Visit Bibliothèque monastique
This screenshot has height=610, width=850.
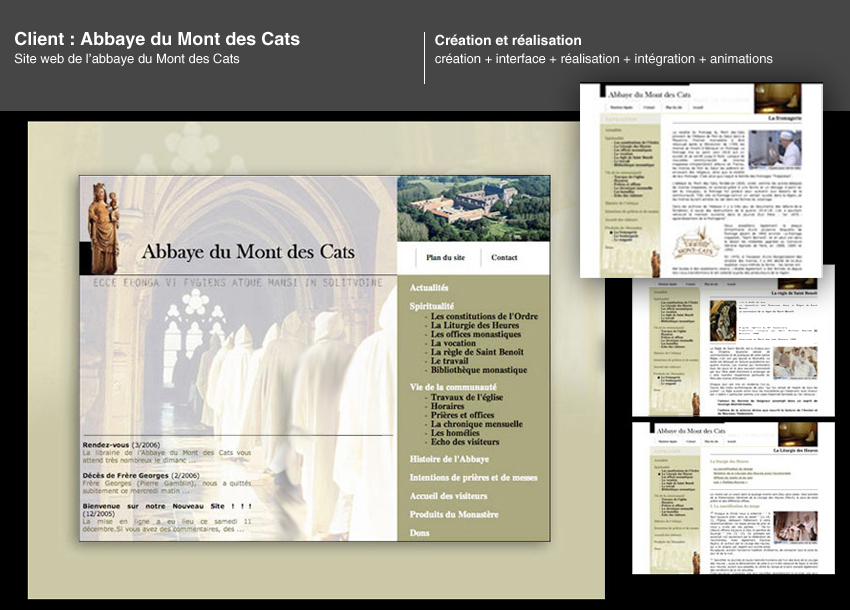479,370
